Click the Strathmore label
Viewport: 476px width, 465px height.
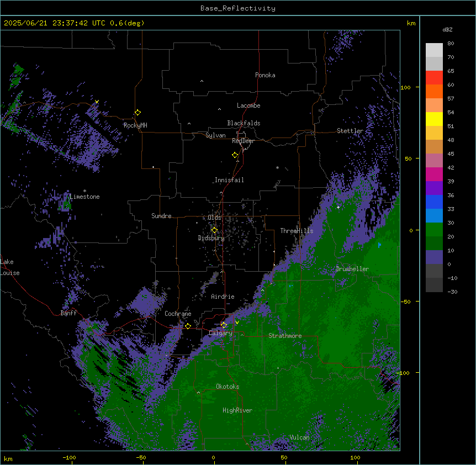pos(285,336)
